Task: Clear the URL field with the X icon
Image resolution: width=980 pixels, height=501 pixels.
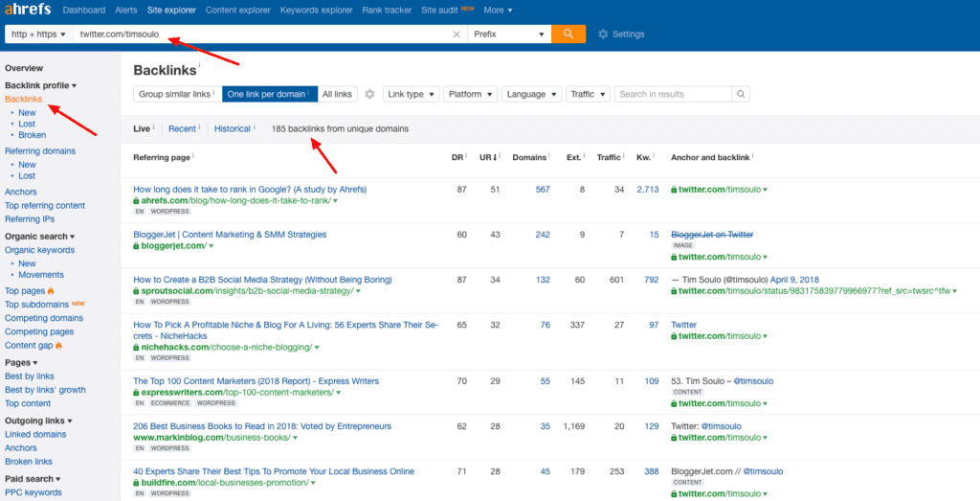Action: [x=457, y=34]
